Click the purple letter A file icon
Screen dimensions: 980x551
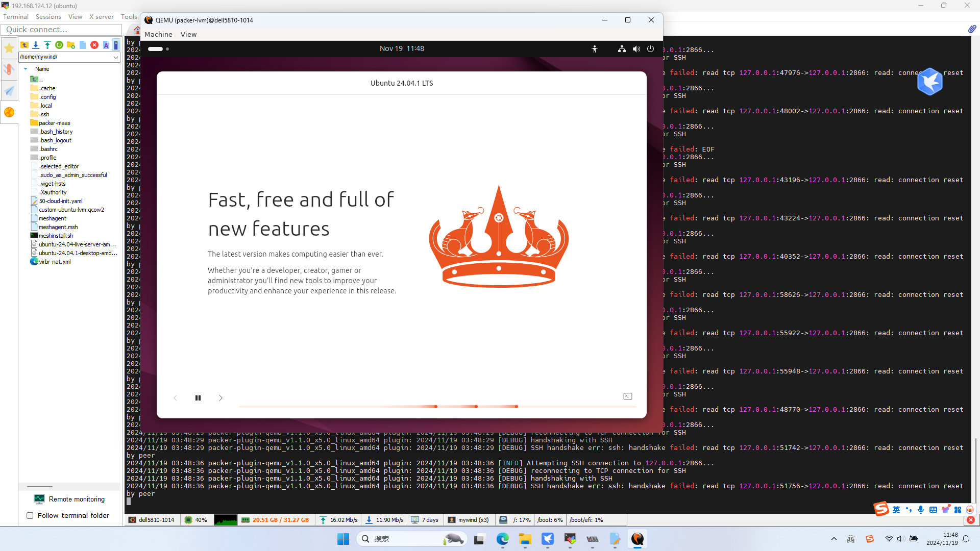click(x=106, y=45)
